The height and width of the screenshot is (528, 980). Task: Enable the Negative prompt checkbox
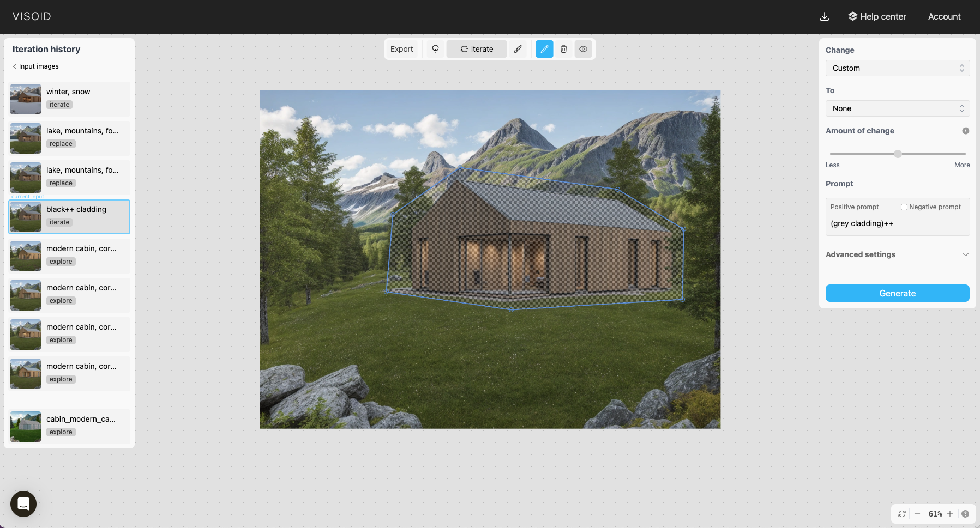[904, 207]
